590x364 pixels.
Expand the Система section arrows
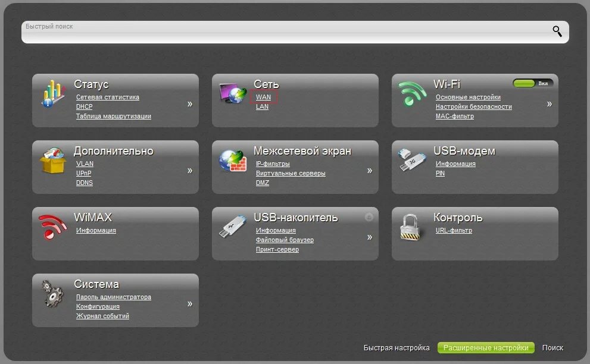click(x=190, y=303)
